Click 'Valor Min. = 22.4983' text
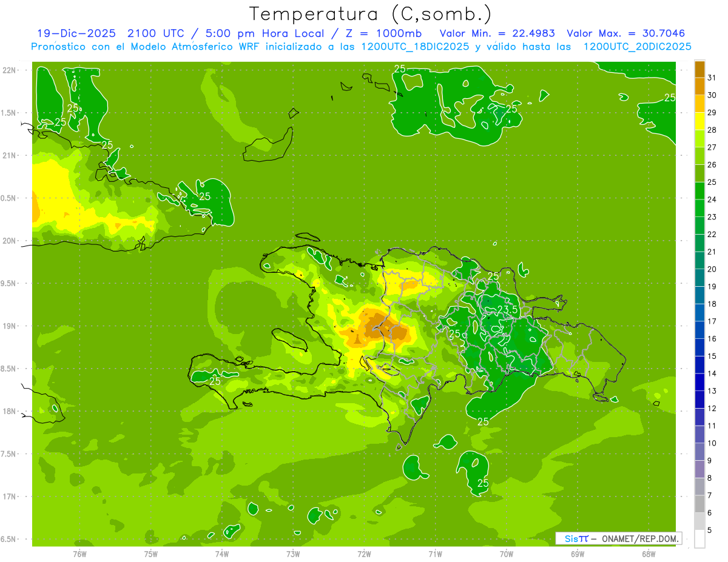 point(497,33)
